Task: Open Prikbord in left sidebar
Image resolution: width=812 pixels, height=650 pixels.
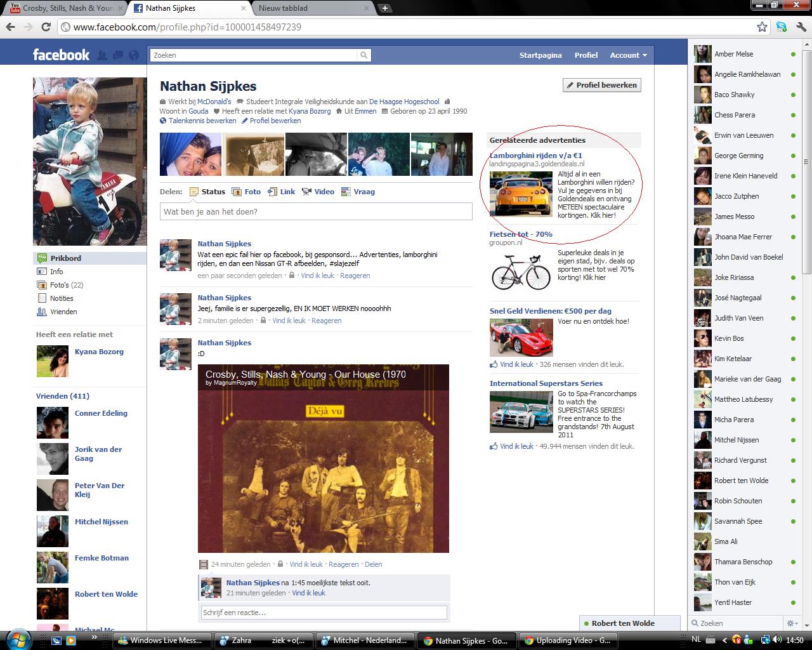Action: tap(89, 258)
